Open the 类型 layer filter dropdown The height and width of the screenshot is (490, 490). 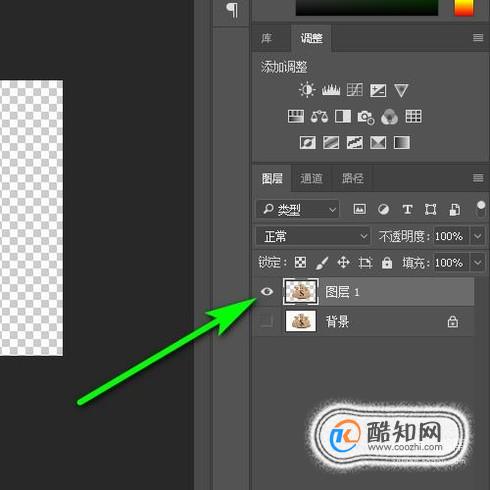point(297,209)
